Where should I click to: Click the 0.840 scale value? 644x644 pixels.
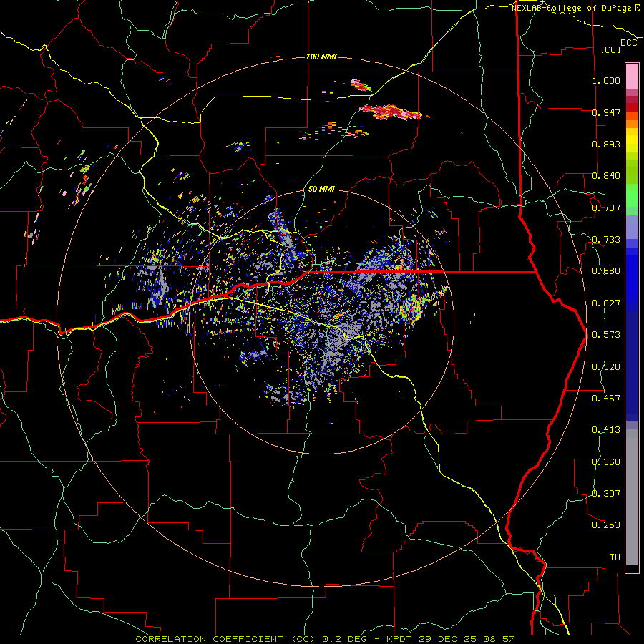606,176
